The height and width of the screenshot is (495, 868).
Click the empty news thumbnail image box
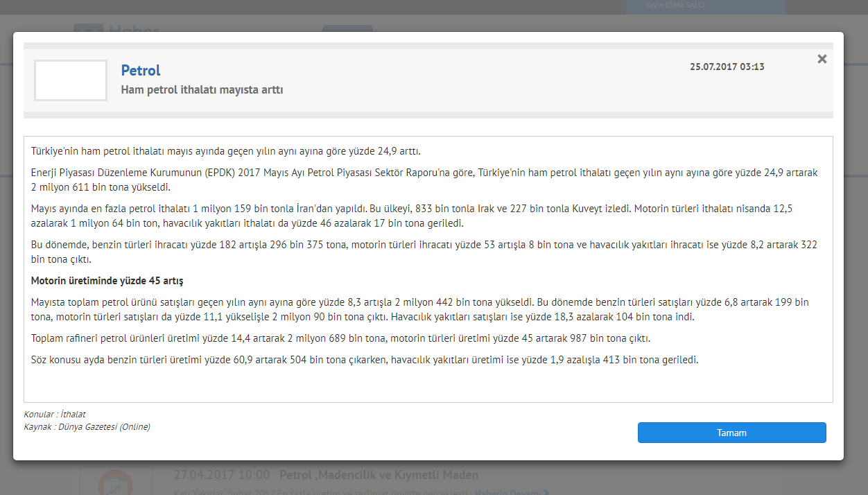(x=71, y=80)
